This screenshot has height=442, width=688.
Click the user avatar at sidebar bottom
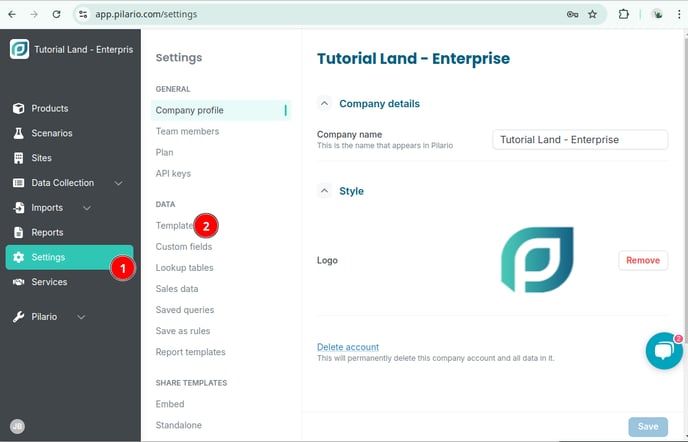coord(18,426)
